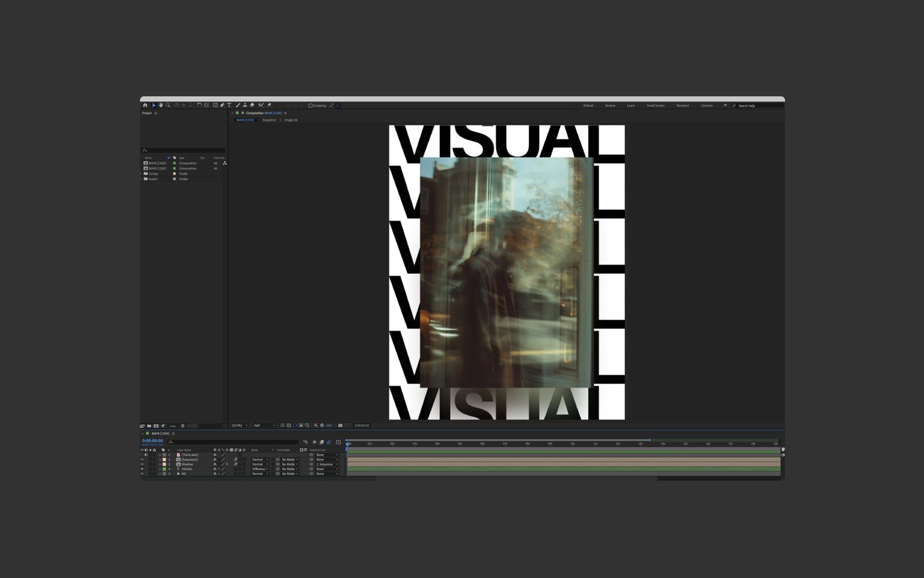Switch to the Small Screen workspace
This screenshot has height=578, width=924.
point(655,105)
